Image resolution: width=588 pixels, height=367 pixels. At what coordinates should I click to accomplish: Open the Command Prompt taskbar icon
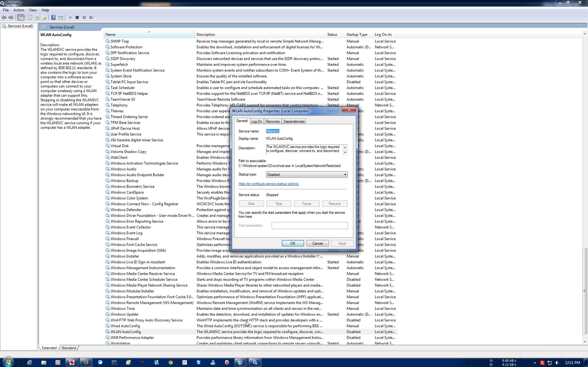tap(114, 362)
